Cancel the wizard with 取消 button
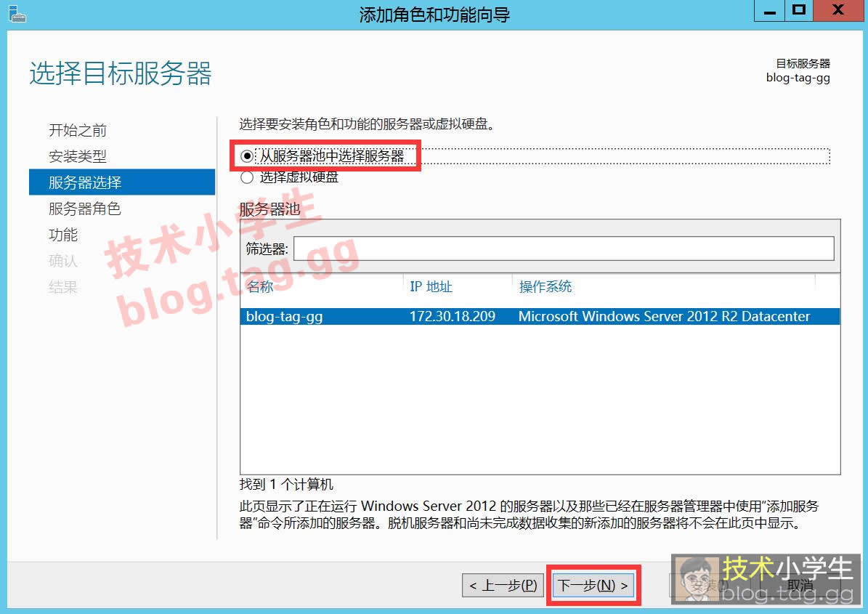 coord(799,586)
